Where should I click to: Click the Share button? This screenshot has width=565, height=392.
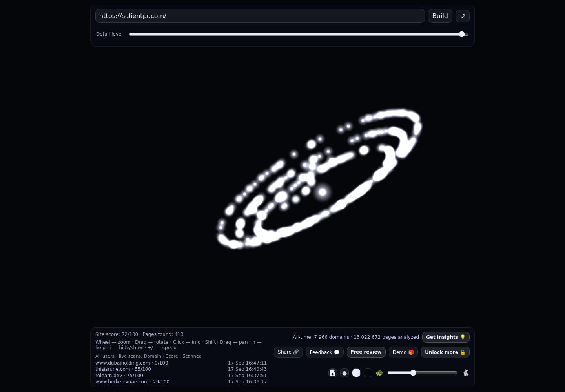[288, 352]
